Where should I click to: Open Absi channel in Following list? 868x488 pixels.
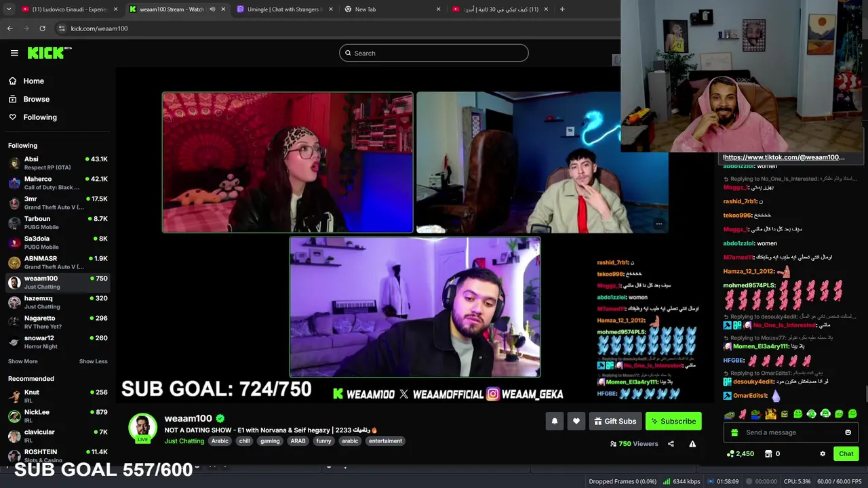tap(58, 163)
